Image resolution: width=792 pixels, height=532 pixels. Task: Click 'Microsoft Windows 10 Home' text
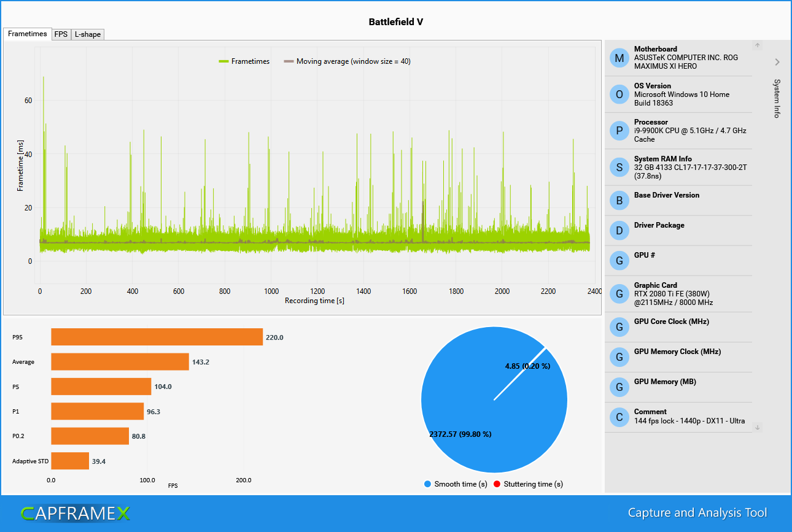[681, 94]
